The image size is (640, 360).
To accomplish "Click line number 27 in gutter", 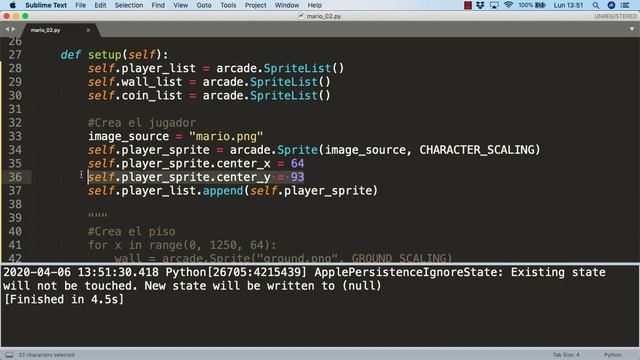I will [15, 55].
